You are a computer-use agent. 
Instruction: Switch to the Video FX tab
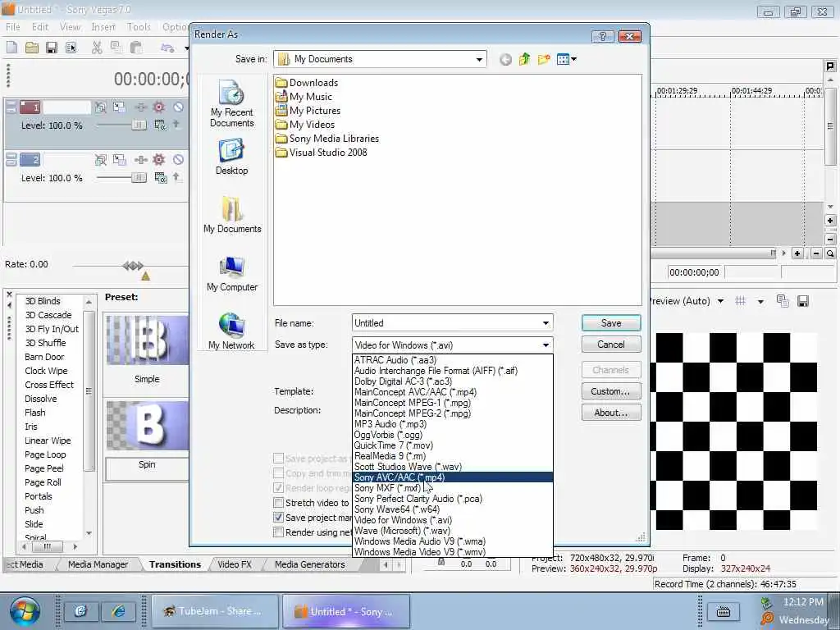(x=235, y=564)
